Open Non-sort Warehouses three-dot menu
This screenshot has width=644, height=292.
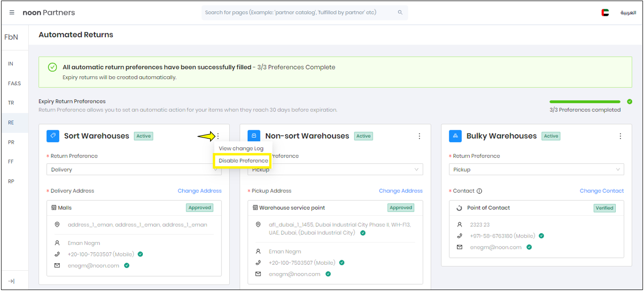pyautogui.click(x=419, y=136)
